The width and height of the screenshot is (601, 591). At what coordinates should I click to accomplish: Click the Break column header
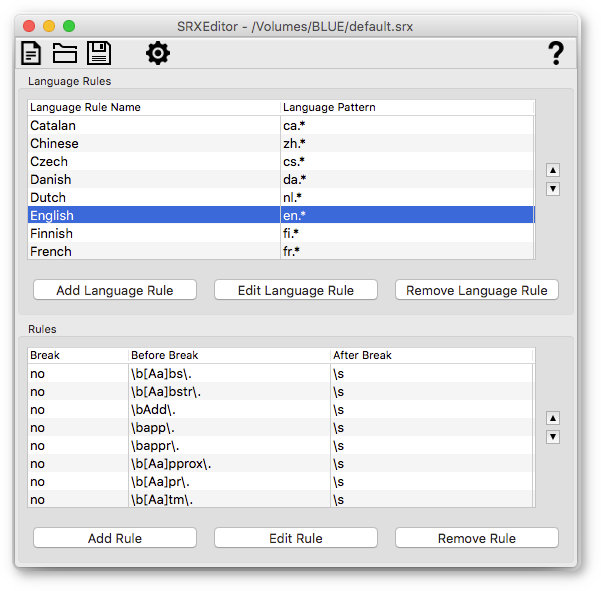tap(78, 355)
